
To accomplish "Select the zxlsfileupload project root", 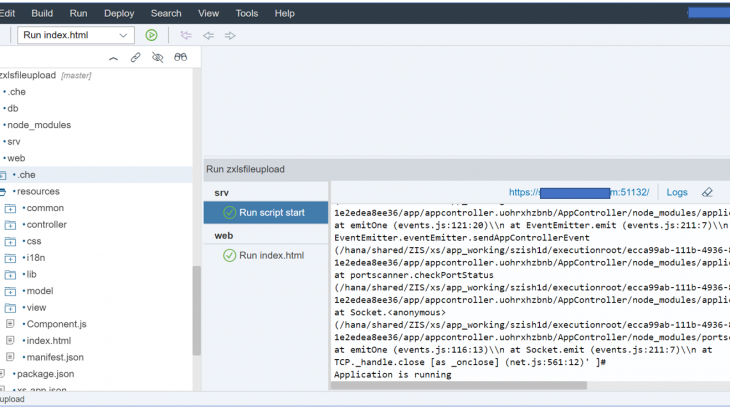I will click(x=28, y=75).
